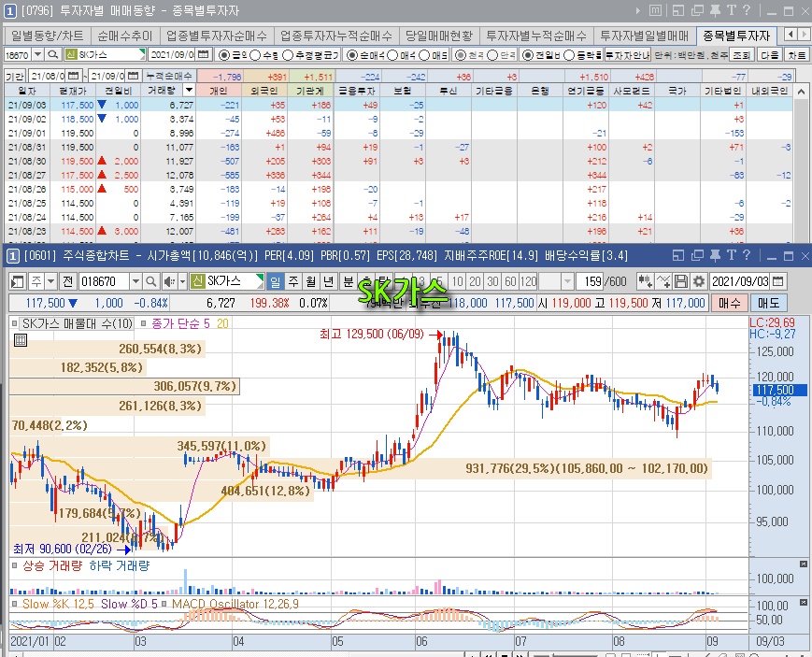Viewport: 812px width, 657px height.
Task: Click the speaker sound icon in chart toolbar
Action: click(168, 281)
